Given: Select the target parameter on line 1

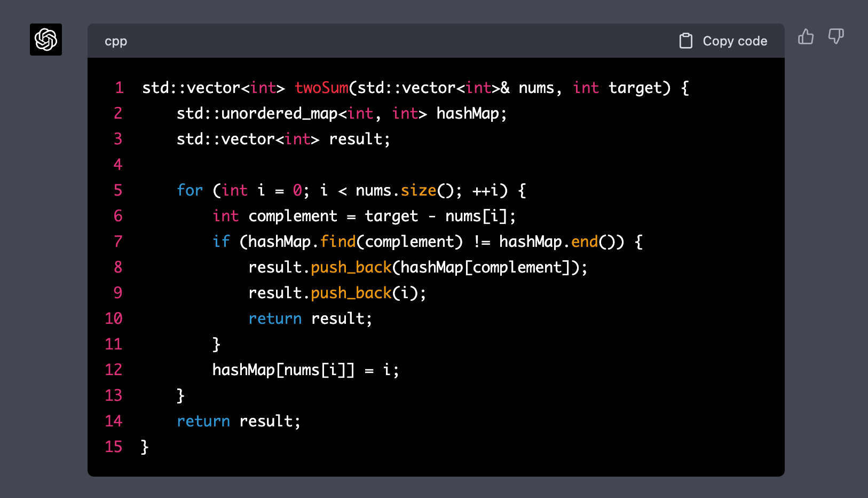Looking at the screenshot, I should [x=635, y=88].
